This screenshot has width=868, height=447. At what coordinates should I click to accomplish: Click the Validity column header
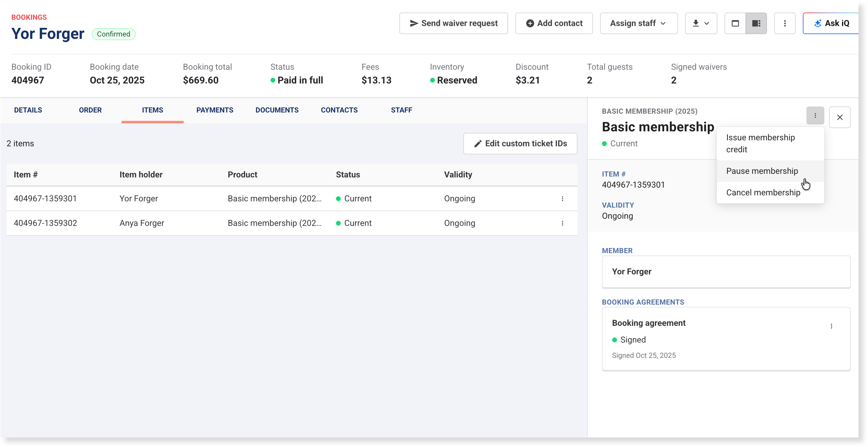point(458,174)
